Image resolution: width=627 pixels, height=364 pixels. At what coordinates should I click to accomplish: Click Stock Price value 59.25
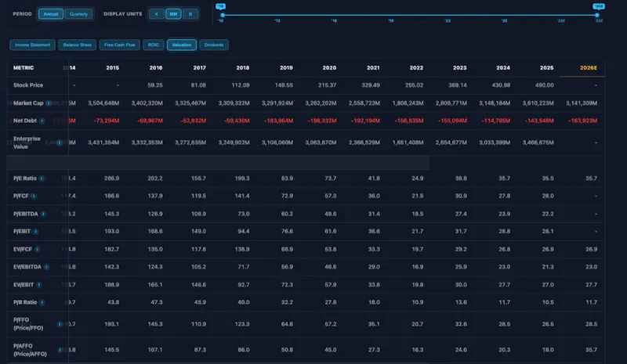(155, 85)
